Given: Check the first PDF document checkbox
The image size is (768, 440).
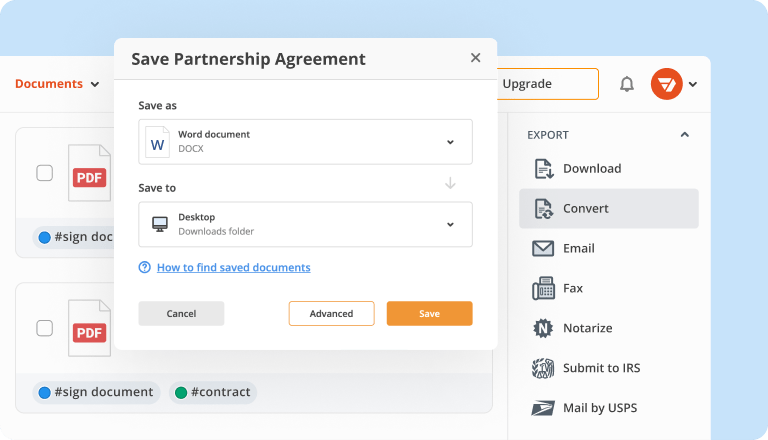Looking at the screenshot, I should [x=45, y=173].
